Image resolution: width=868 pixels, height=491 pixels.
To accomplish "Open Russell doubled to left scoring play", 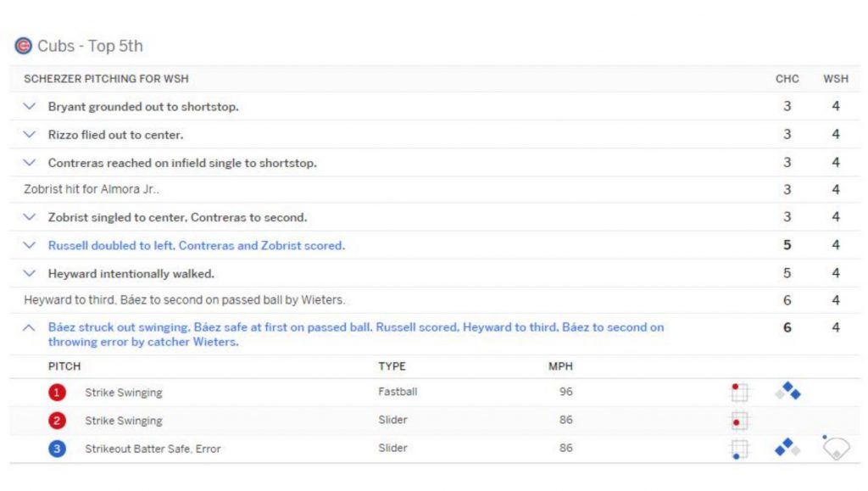I will [197, 245].
